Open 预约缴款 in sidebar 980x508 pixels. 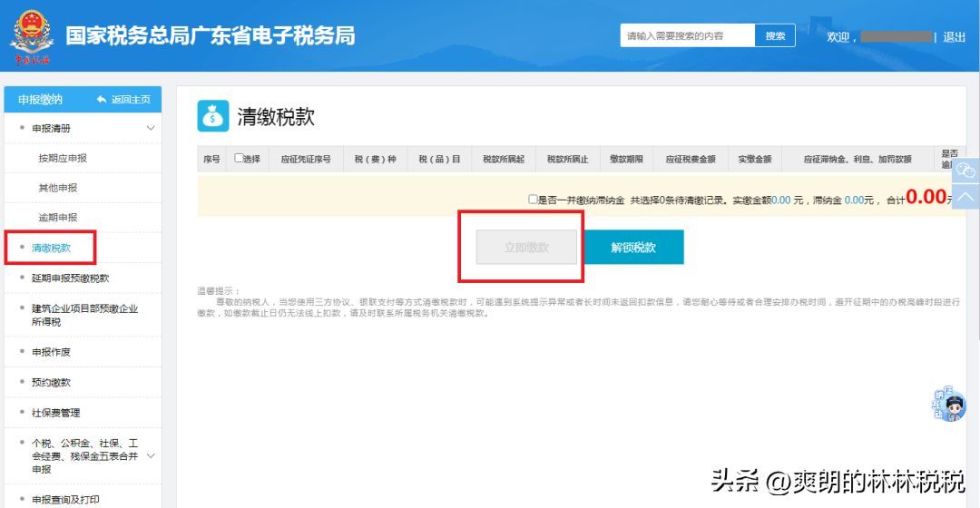51,383
